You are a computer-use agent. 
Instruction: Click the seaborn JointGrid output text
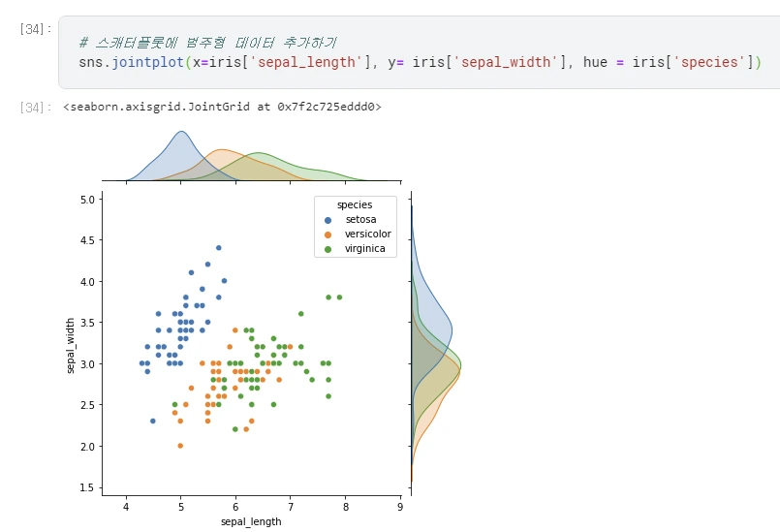(x=222, y=107)
